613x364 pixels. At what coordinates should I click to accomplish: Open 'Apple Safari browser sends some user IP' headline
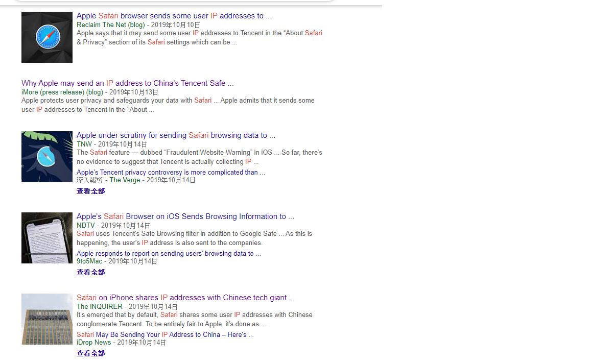pos(174,16)
